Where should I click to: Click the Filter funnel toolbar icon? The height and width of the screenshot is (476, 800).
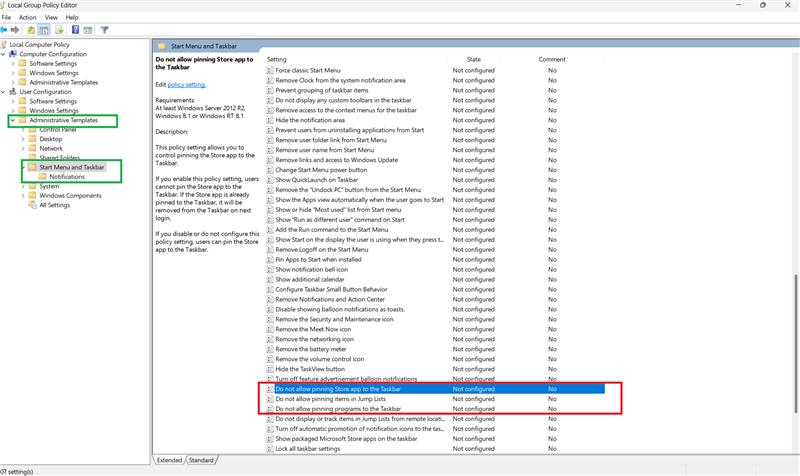click(104, 30)
